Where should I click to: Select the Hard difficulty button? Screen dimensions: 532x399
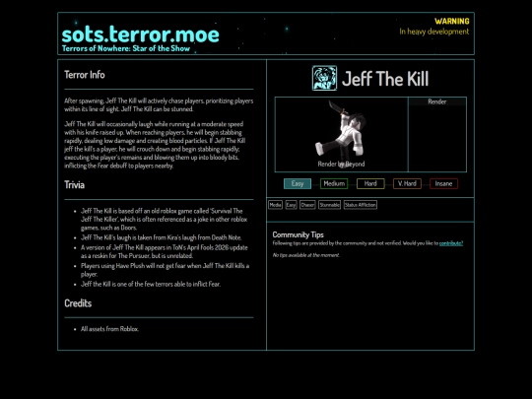tap(370, 183)
